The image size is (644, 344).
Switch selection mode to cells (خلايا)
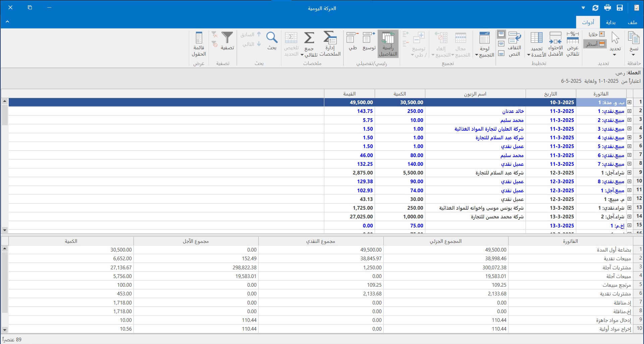coord(597,34)
